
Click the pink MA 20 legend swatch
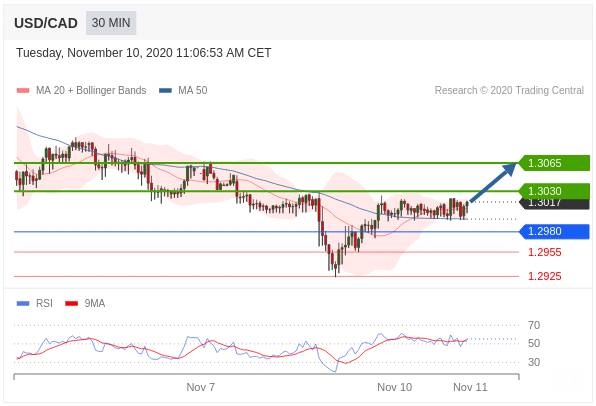point(23,90)
